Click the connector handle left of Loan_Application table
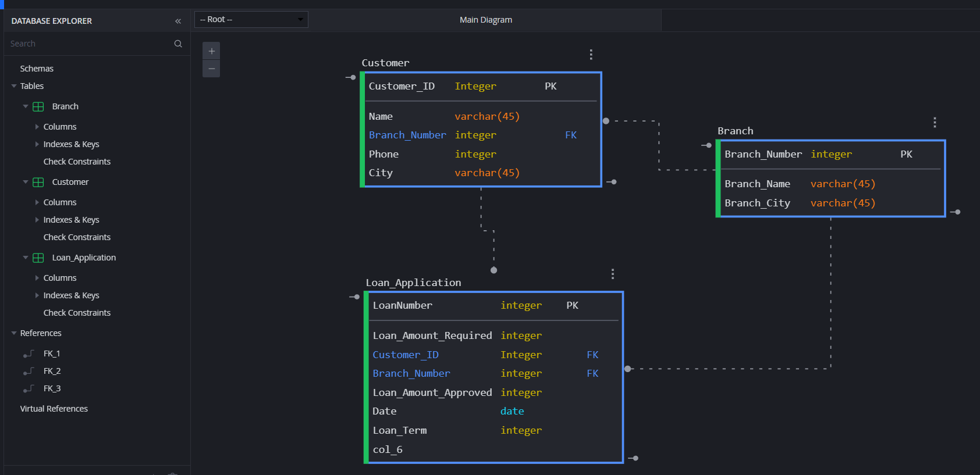The height and width of the screenshot is (475, 980). point(354,297)
